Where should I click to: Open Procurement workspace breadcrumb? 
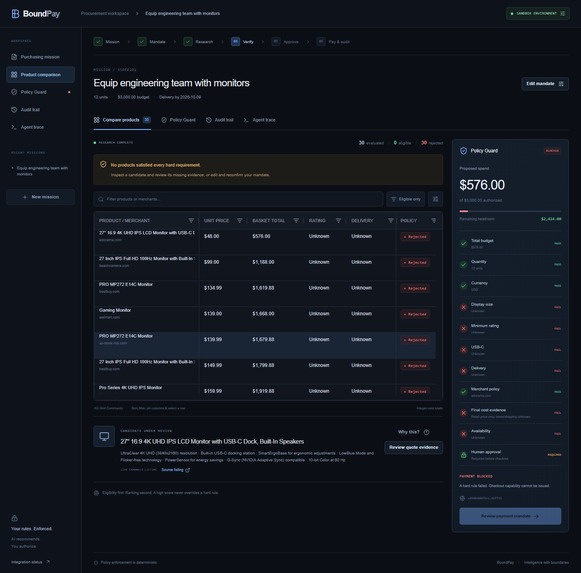pos(105,13)
